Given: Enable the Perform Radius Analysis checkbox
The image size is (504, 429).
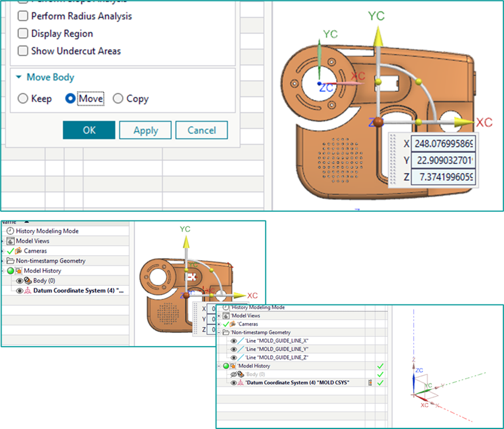Looking at the screenshot, I should coord(22,16).
